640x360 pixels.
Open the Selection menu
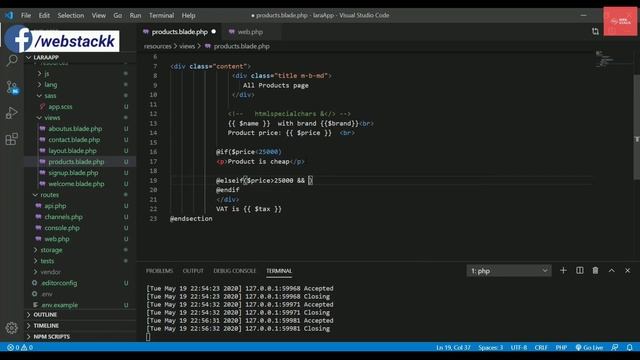[x=71, y=16]
